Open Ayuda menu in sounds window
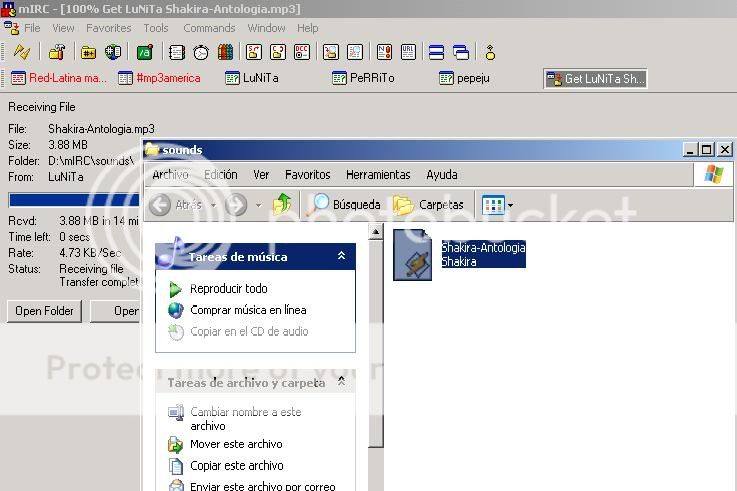 point(442,175)
